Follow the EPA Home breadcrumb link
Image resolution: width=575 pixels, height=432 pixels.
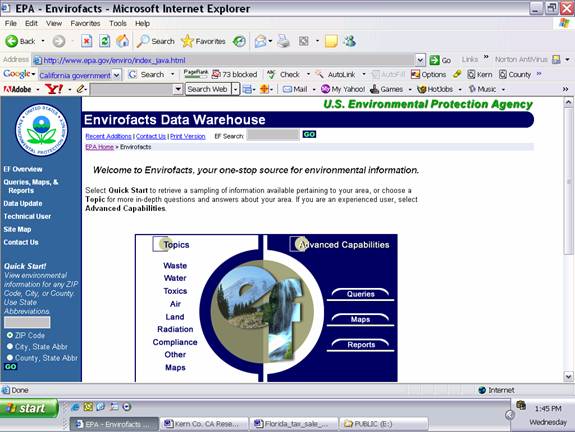tap(99, 147)
